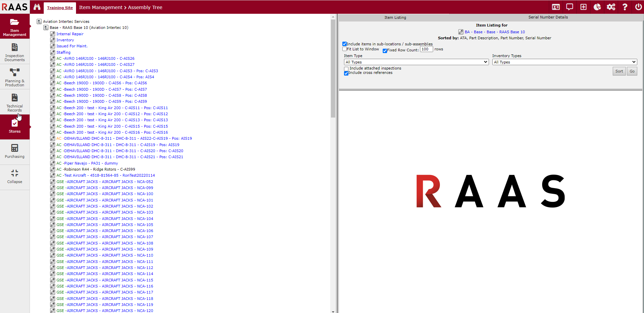Screen dimensions: 644x313
Task: Click the ID card profile icon
Action: [x=556, y=7]
